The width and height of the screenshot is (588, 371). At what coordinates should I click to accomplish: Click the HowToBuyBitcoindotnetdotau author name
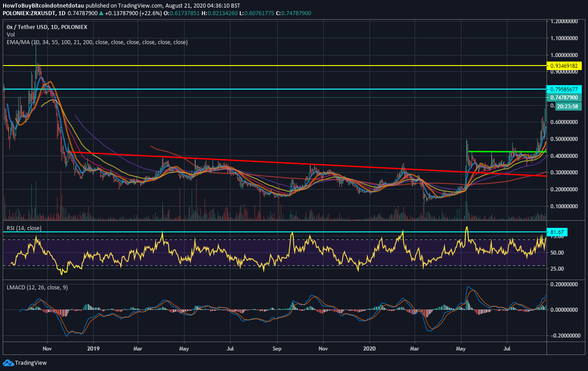pyautogui.click(x=44, y=6)
